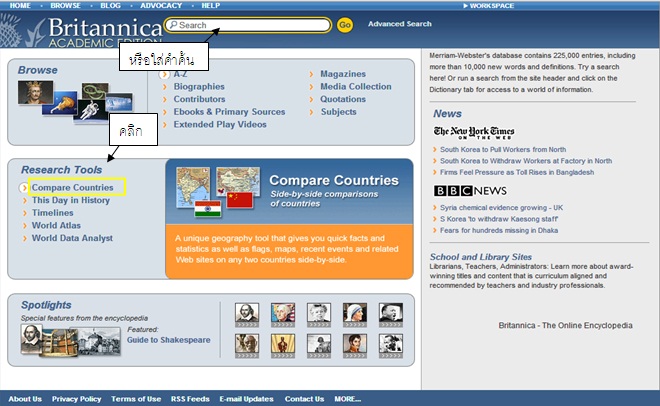Click the astronaut thumbnail in Browse

90,111
